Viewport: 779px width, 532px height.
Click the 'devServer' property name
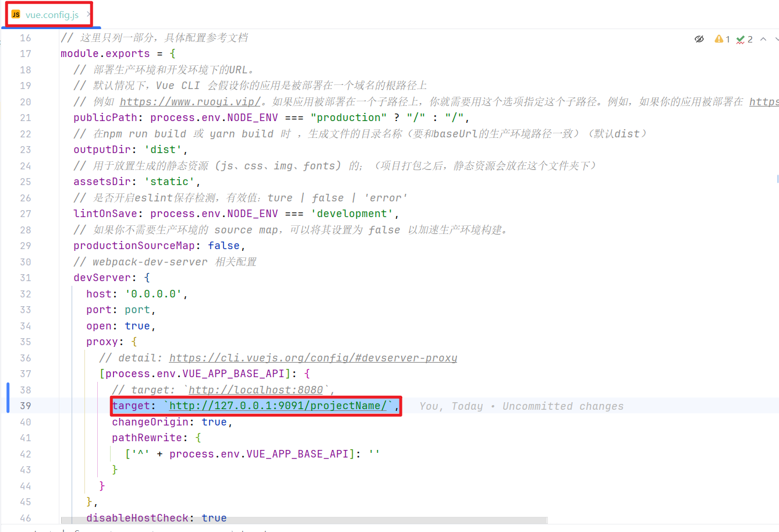[102, 278]
